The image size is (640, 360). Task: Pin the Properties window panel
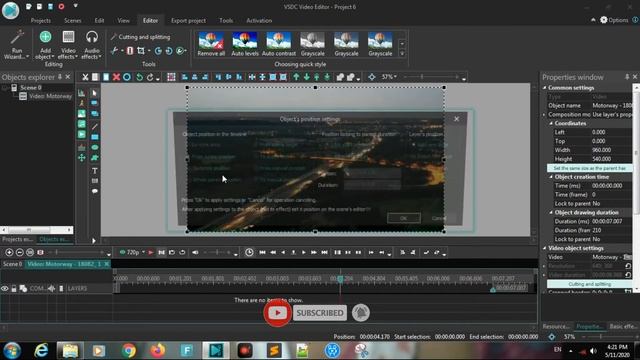pyautogui.click(x=627, y=77)
